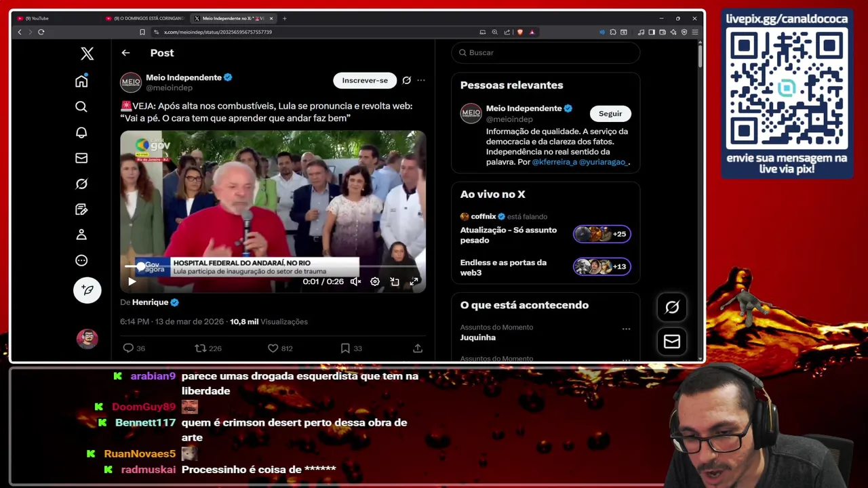Go back using the Post arrow
Image resolution: width=868 pixels, height=488 pixels.
tap(125, 53)
